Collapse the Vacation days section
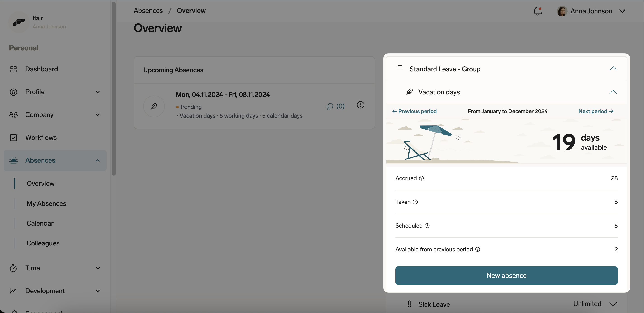 click(x=613, y=92)
